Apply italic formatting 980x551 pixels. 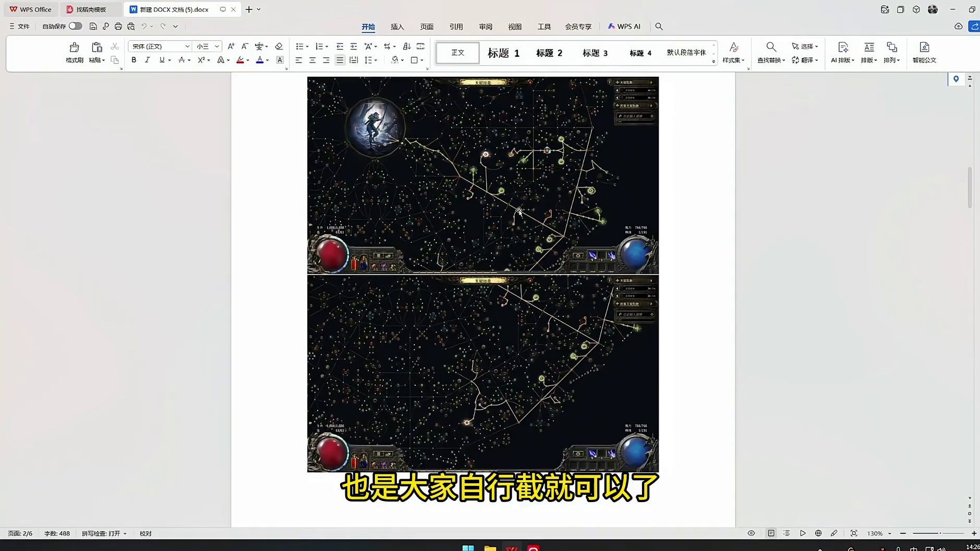(x=148, y=60)
